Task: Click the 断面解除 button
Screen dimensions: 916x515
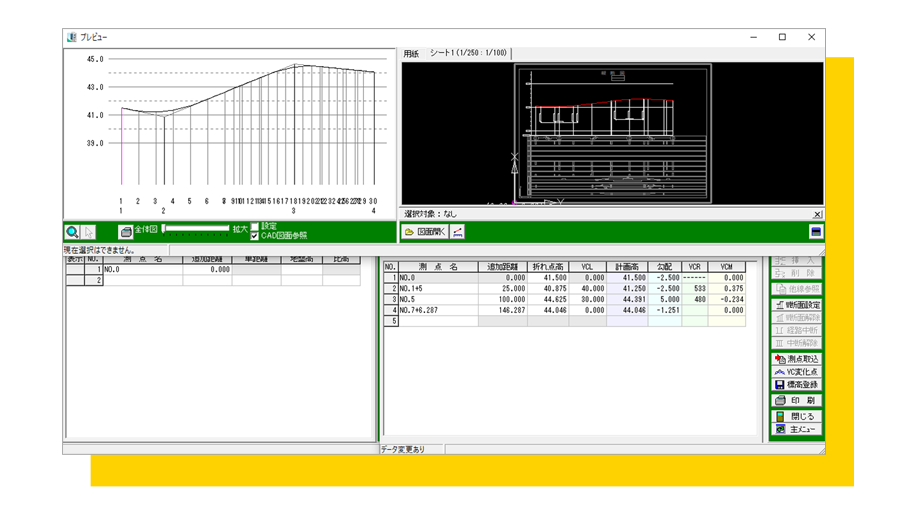Action: [x=797, y=318]
